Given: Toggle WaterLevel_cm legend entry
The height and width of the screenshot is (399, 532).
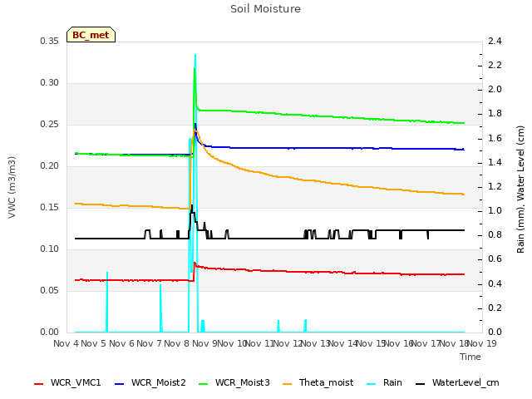Looking at the screenshot, I should 457,382.
